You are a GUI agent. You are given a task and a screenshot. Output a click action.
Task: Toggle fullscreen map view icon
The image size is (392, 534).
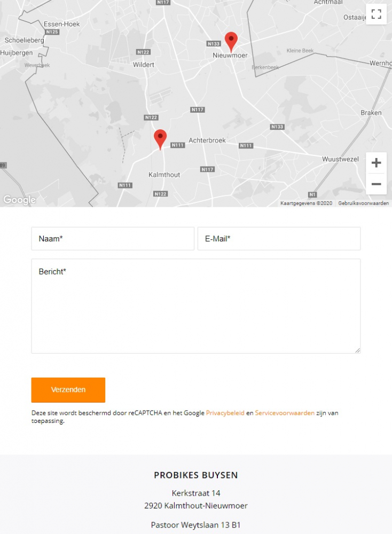(x=376, y=14)
